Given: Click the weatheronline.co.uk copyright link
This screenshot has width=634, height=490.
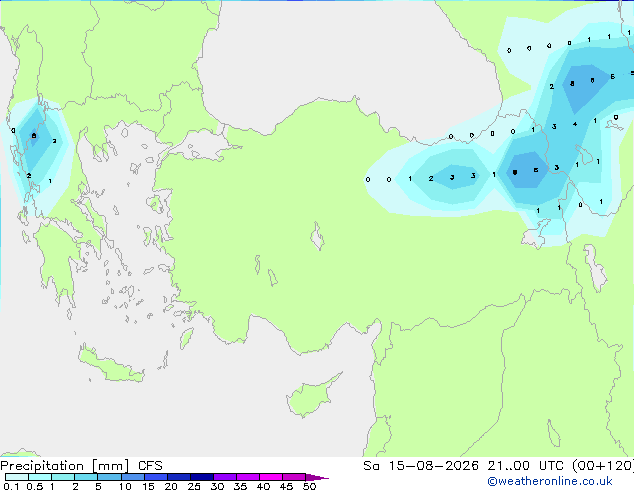Looking at the screenshot, I should click(x=550, y=481).
